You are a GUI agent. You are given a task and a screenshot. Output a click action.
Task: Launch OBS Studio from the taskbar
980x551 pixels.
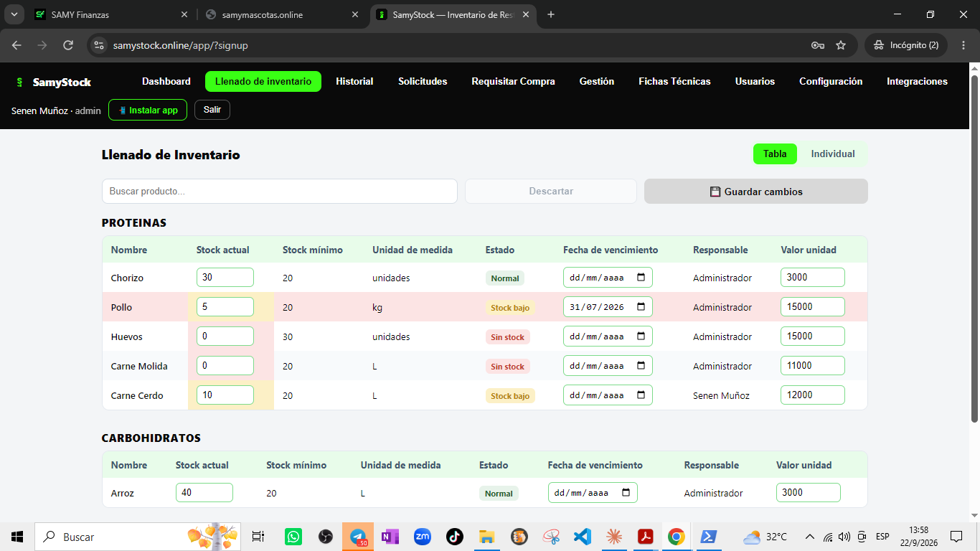click(326, 537)
